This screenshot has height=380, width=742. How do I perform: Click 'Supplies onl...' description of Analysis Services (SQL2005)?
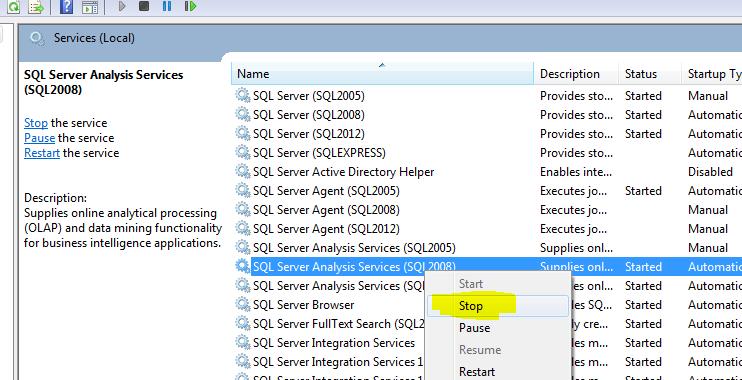click(576, 247)
